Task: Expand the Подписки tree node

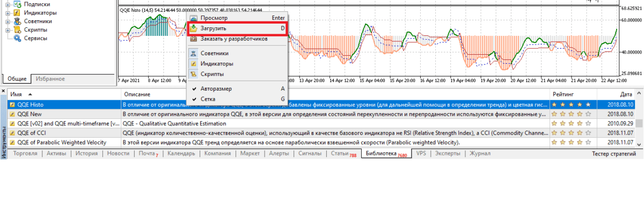Action: [8, 4]
